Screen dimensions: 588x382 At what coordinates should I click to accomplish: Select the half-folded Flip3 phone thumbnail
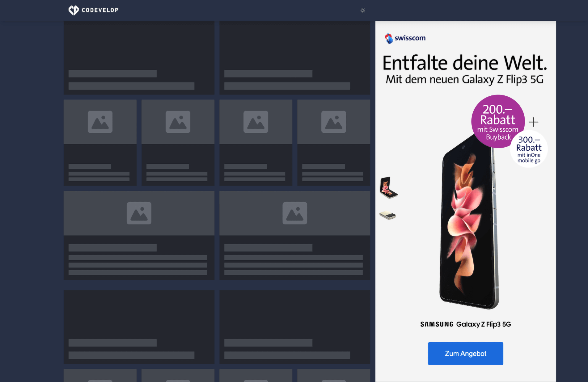coord(388,187)
